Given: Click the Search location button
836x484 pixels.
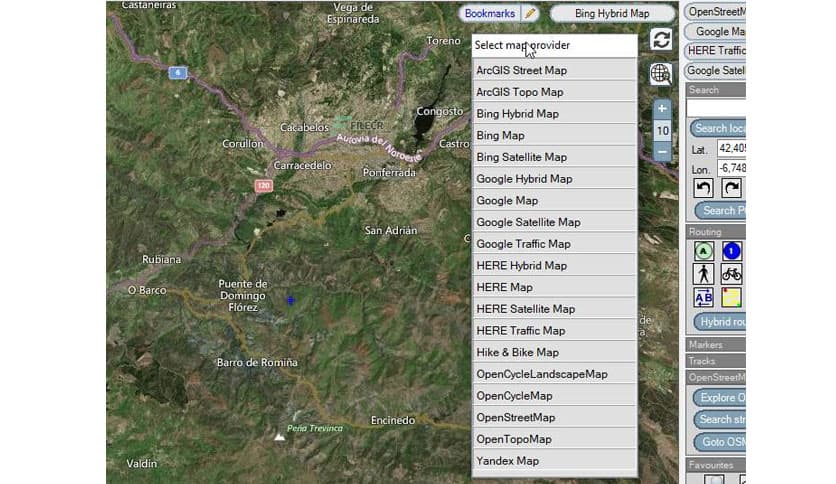Looking at the screenshot, I should [x=718, y=128].
